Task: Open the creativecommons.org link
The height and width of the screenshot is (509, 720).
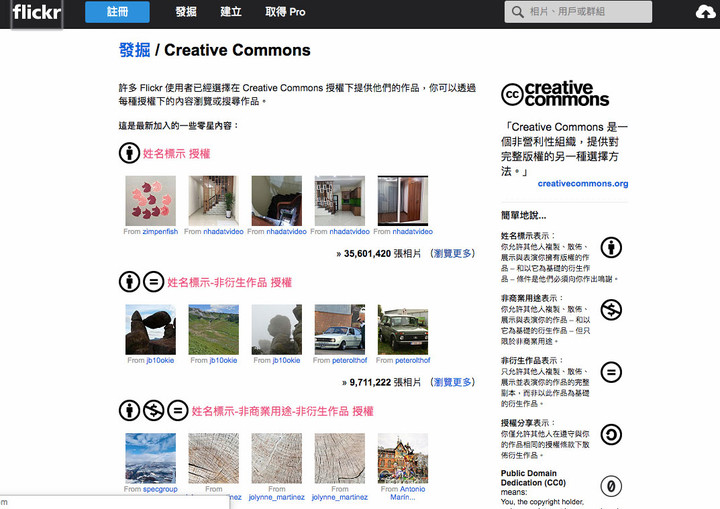Action: pos(583,183)
